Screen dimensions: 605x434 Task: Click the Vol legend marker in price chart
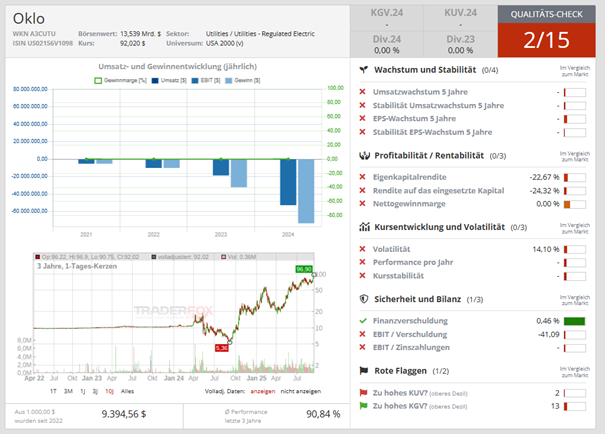pyautogui.click(x=223, y=257)
